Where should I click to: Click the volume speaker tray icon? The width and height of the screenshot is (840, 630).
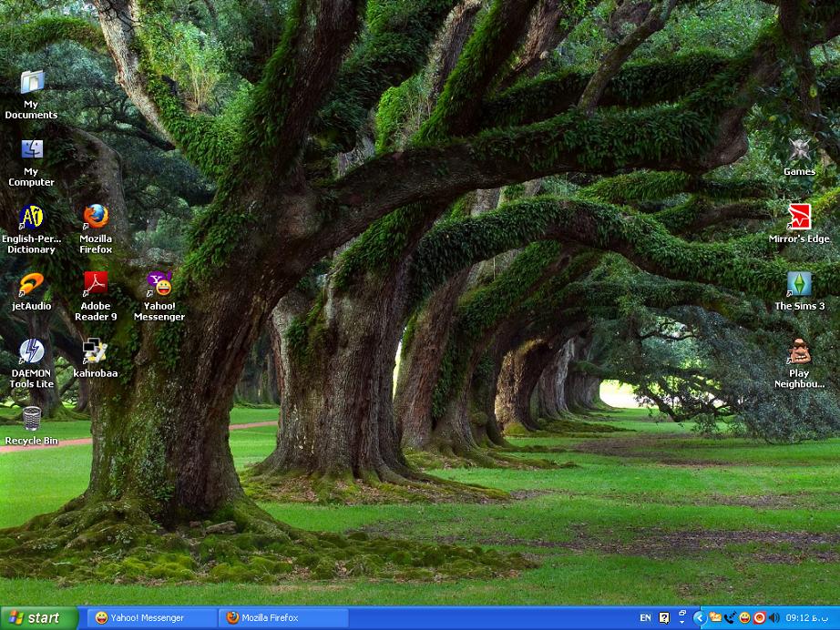point(773,618)
